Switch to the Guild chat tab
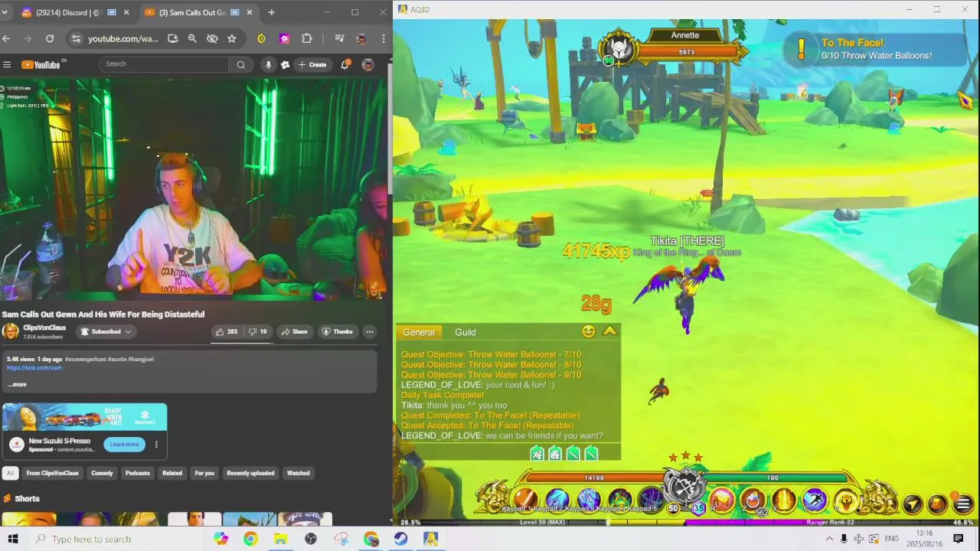 (x=465, y=332)
